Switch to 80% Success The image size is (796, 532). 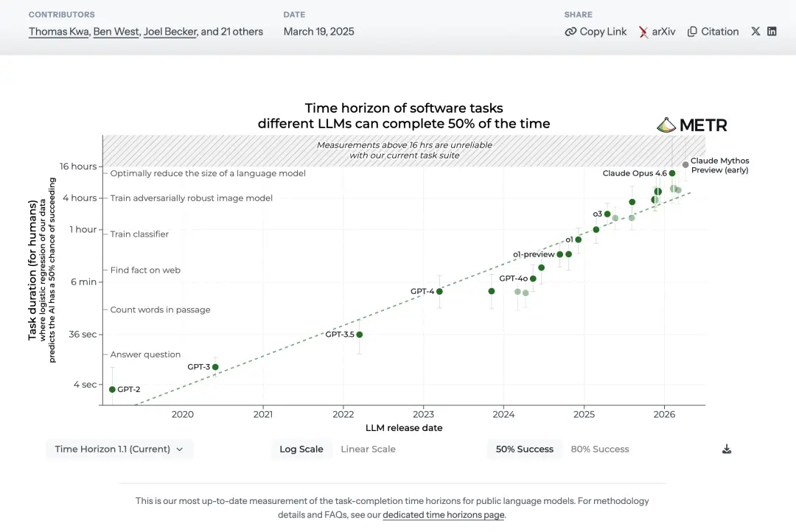click(x=599, y=449)
